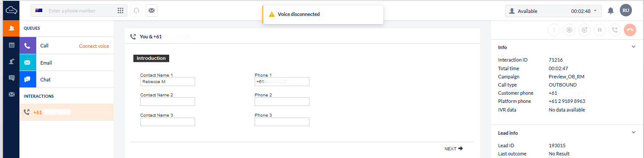Open the RU user avatar

point(626,11)
